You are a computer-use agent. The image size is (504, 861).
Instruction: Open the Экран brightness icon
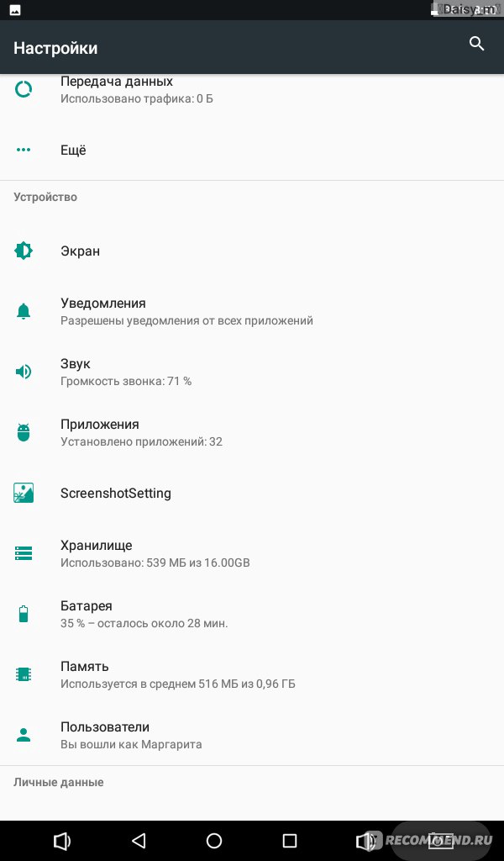pos(24,251)
